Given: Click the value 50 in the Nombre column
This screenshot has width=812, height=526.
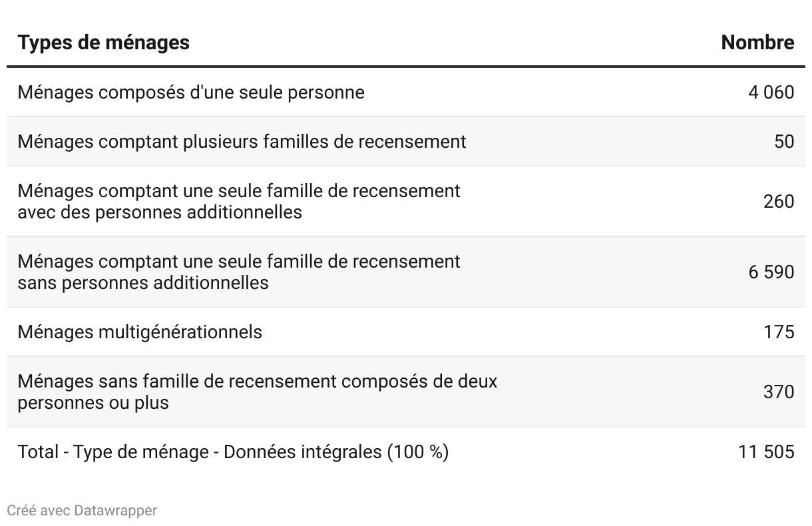Looking at the screenshot, I should 784,141.
